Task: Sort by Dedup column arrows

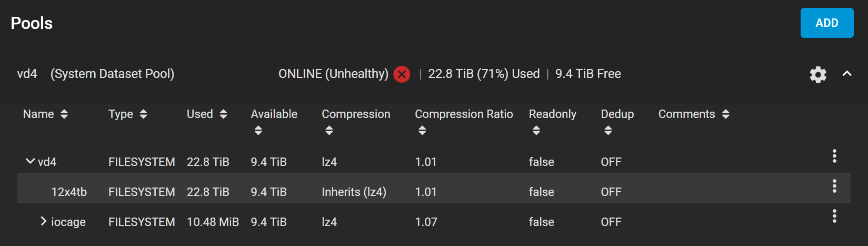Action: click(608, 131)
